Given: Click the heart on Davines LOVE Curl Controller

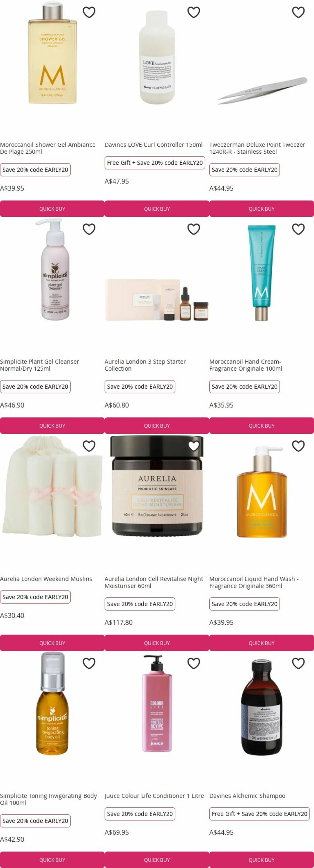Looking at the screenshot, I should (x=193, y=12).
